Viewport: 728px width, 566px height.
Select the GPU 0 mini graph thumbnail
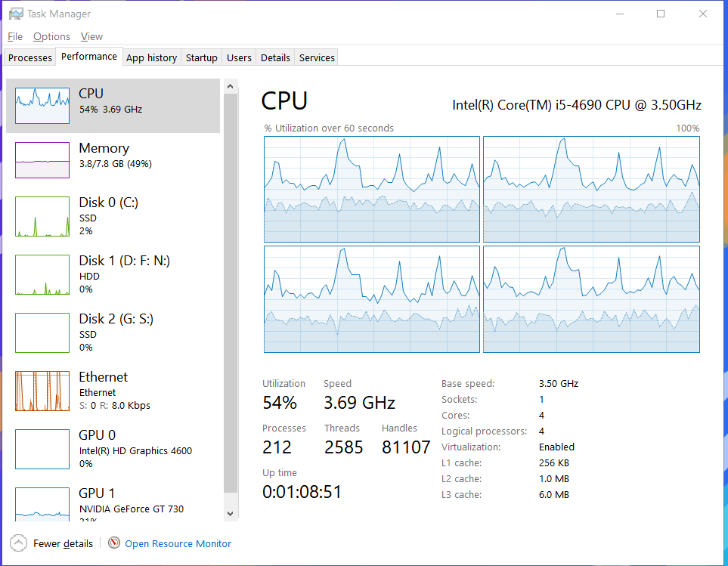[42, 449]
